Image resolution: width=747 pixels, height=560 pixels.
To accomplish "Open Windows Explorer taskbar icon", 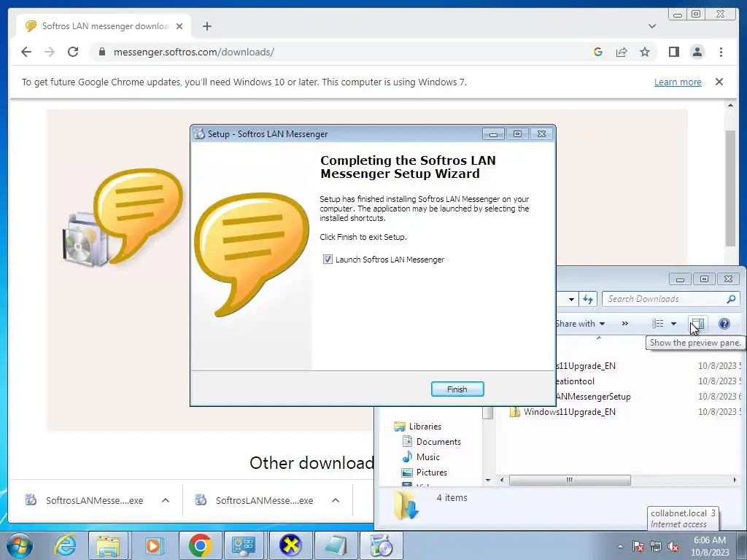I will click(108, 545).
